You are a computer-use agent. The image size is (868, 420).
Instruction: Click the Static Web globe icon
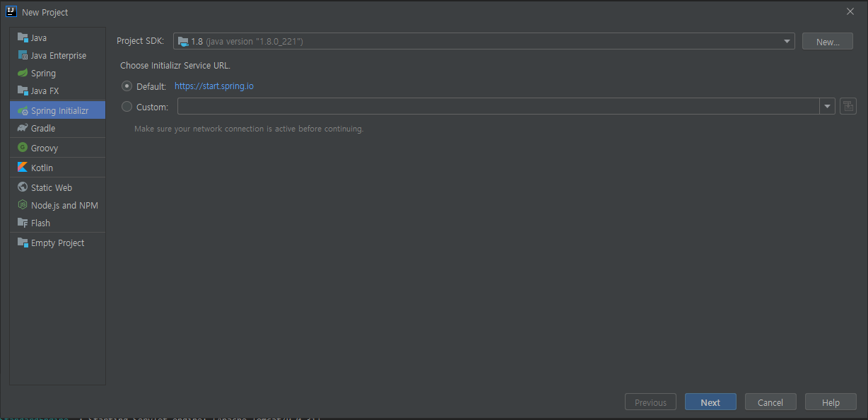point(23,187)
